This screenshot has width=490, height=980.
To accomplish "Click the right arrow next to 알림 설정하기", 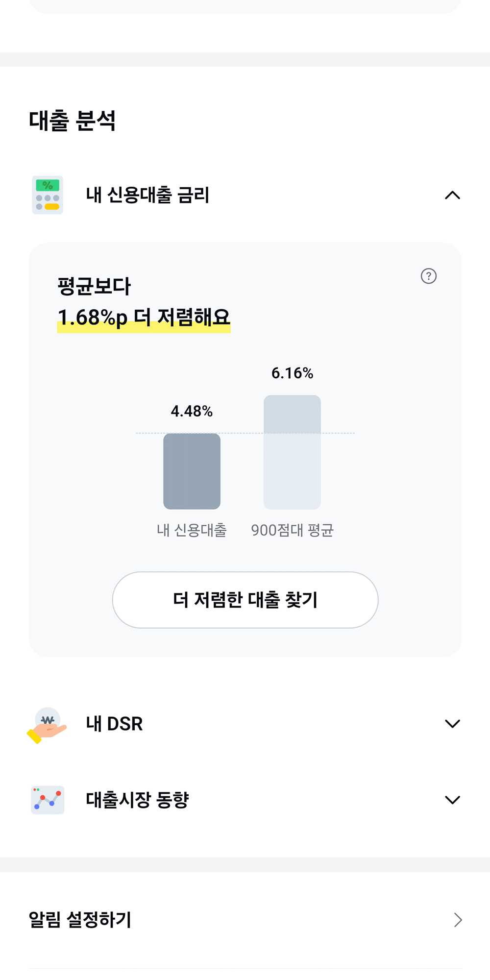I will [458, 920].
